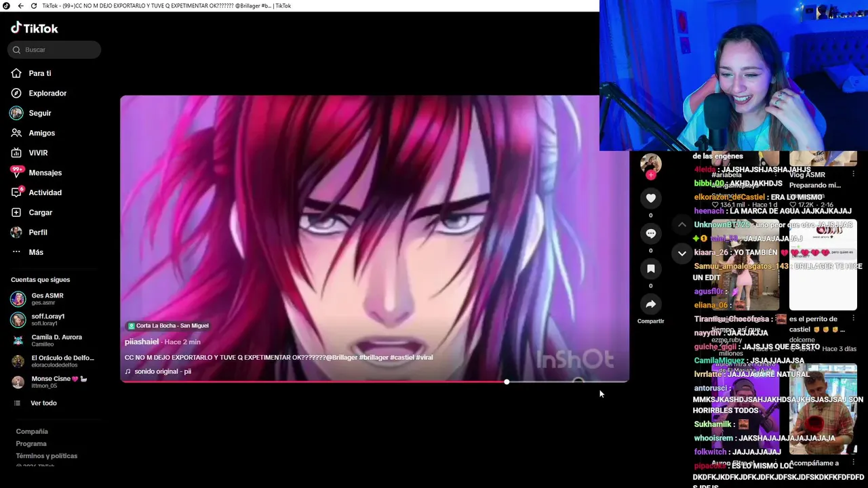Open VIVIR live streams

click(x=29, y=152)
